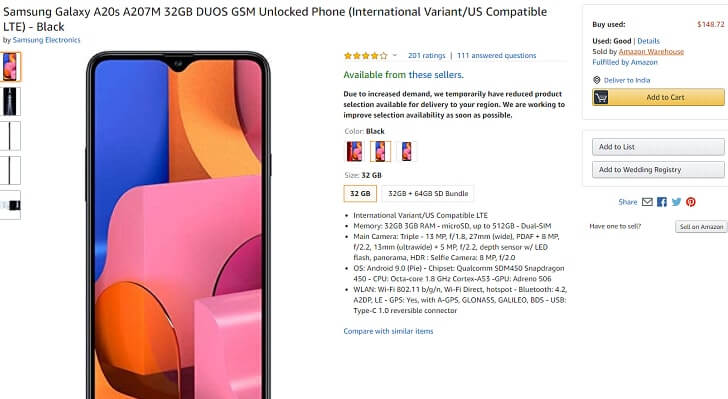This screenshot has height=399, width=728.
Task: Open 111 answered questions link
Action: 496,55
